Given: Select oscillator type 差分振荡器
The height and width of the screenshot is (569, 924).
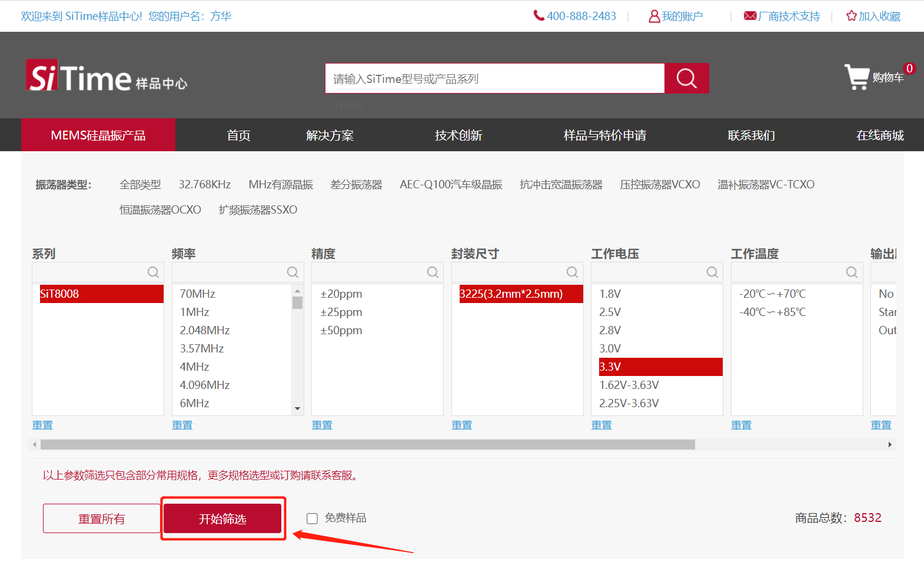Looking at the screenshot, I should pyautogui.click(x=356, y=185).
